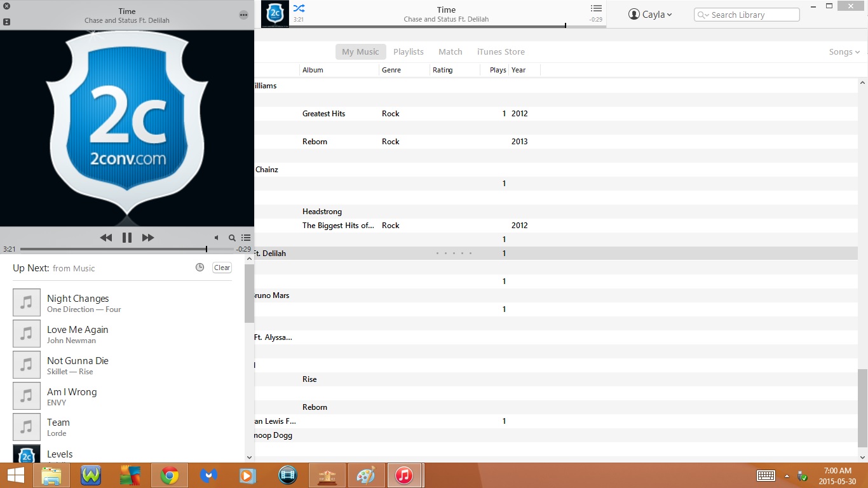868x488 pixels.
Task: Select the Greatest Hits album cell
Action: (323, 114)
